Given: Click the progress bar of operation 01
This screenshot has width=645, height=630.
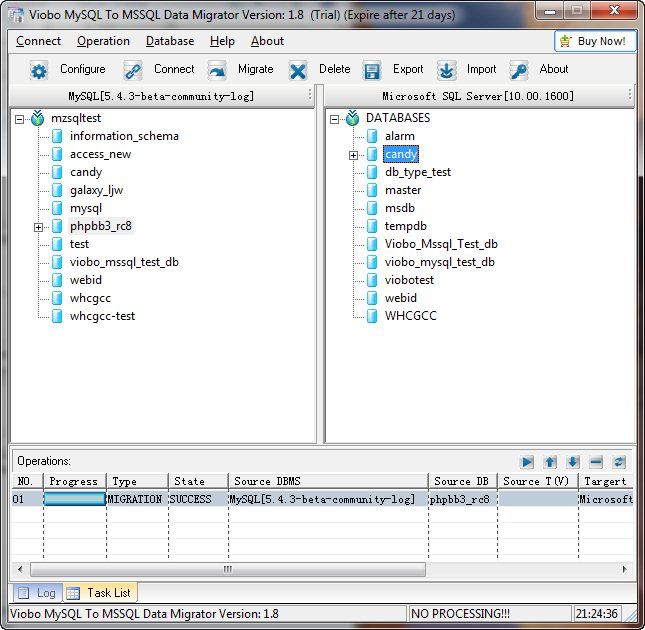Looking at the screenshot, I should (x=75, y=499).
